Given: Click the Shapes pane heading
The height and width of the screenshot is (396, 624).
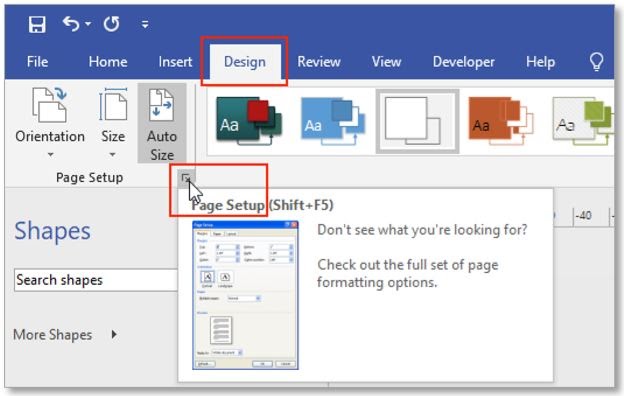Looking at the screenshot, I should pos(53,231).
